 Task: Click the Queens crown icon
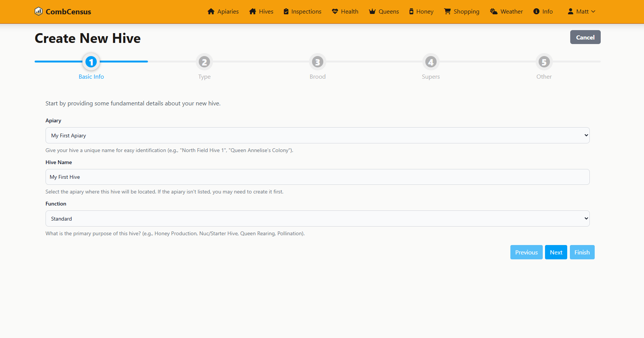pyautogui.click(x=372, y=11)
